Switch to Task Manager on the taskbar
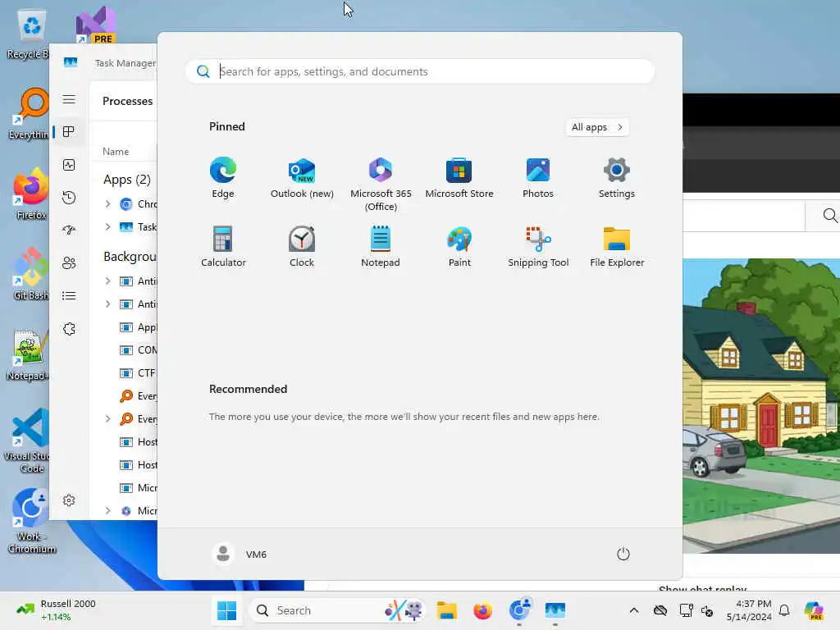 coord(555,610)
